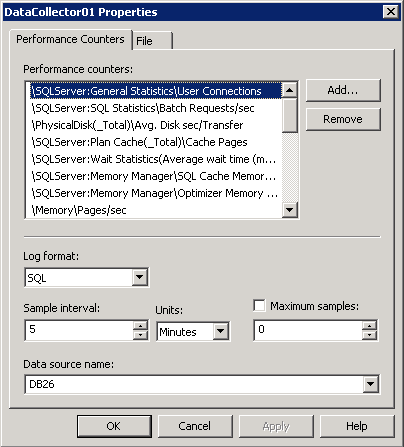Image resolution: width=404 pixels, height=447 pixels.
Task: Click the Maximum samples number field
Action: [308, 330]
